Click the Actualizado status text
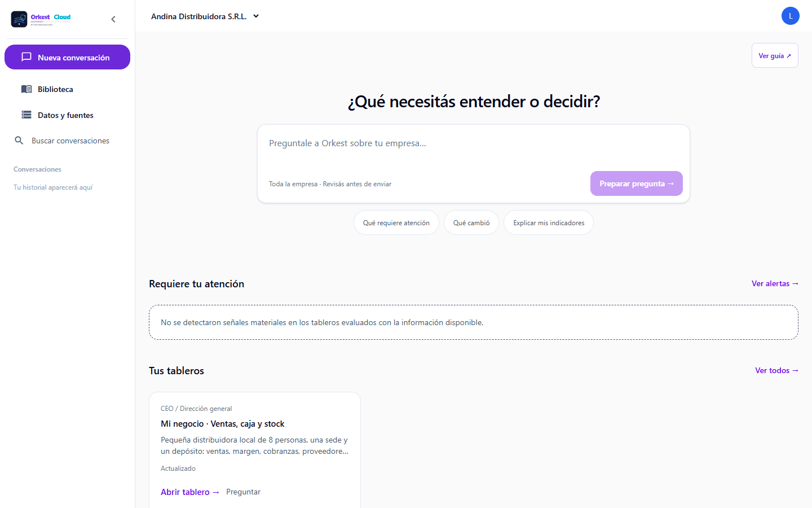This screenshot has width=812, height=508. coord(178,468)
